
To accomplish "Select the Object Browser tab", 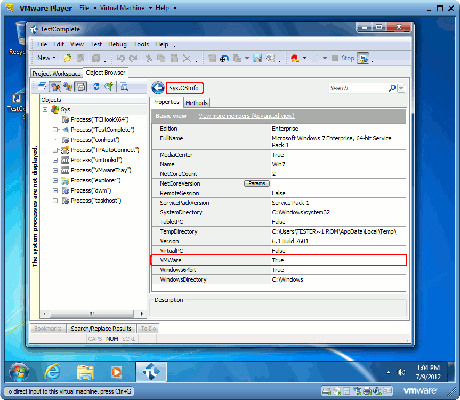I will [x=105, y=72].
